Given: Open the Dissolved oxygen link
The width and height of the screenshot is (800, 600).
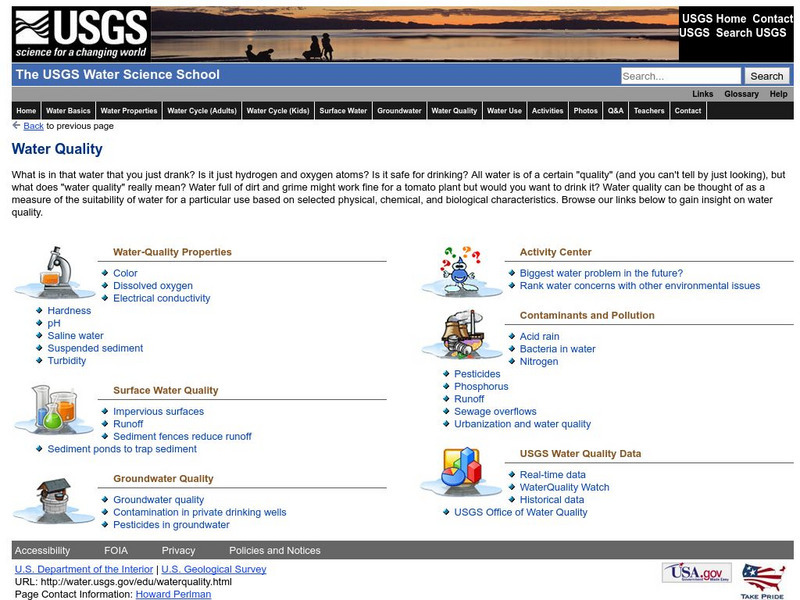Looking at the screenshot, I should [153, 286].
